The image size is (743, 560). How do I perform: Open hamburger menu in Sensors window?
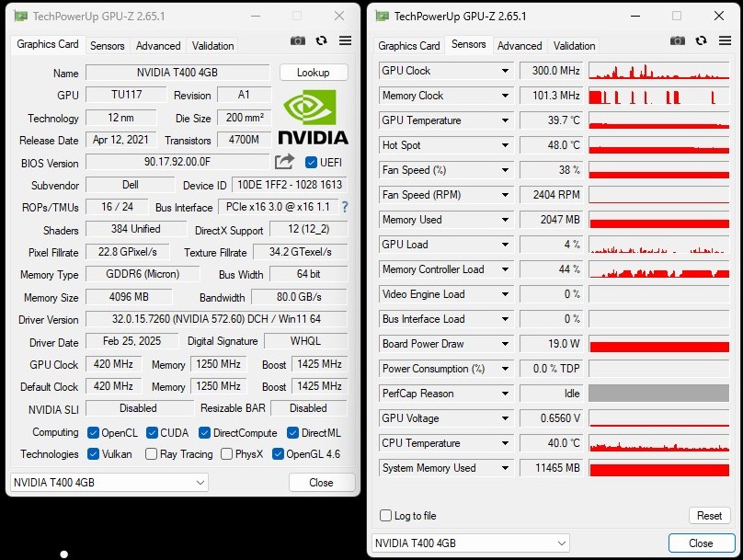tap(725, 40)
